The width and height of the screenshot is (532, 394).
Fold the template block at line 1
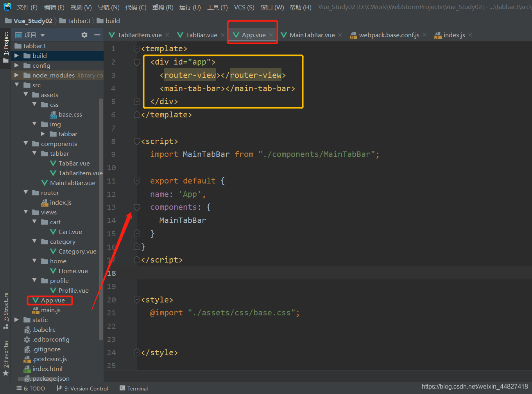point(137,49)
